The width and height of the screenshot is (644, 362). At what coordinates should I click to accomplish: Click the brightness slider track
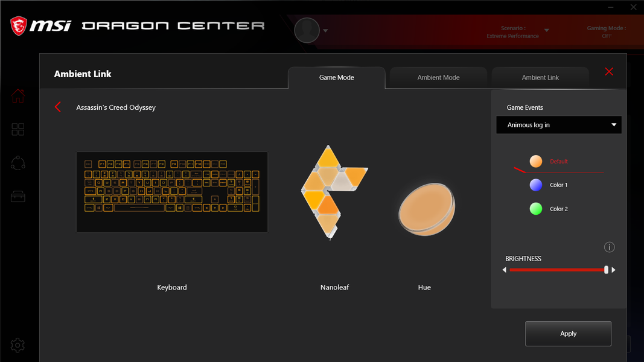tap(558, 270)
